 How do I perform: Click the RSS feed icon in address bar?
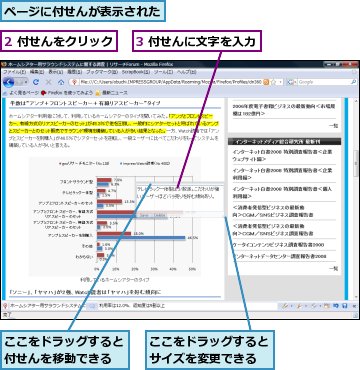[266, 82]
